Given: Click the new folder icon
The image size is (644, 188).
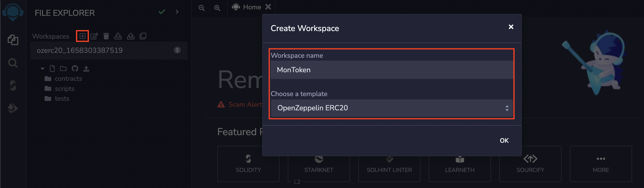Looking at the screenshot, I should click(63, 68).
